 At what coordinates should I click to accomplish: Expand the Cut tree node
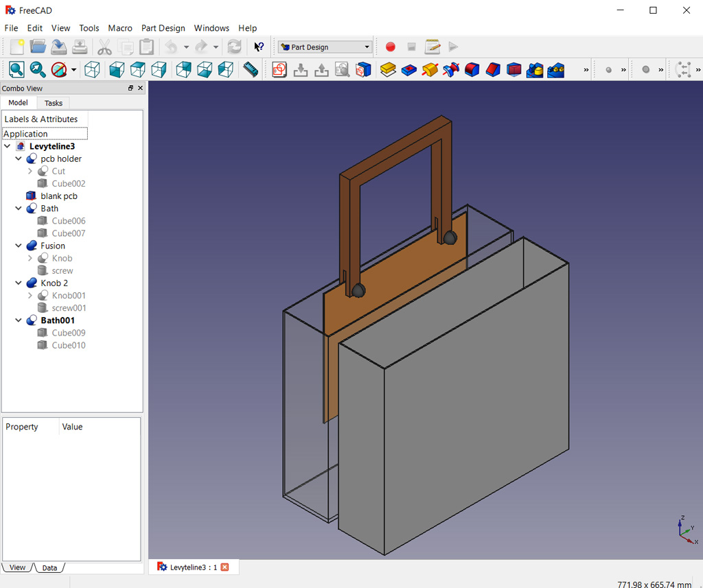pos(30,172)
